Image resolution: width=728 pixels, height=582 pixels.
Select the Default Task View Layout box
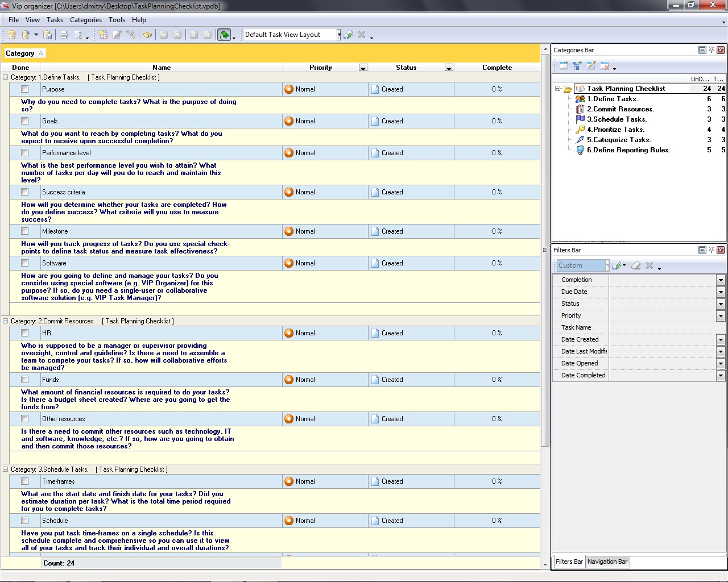tap(290, 34)
